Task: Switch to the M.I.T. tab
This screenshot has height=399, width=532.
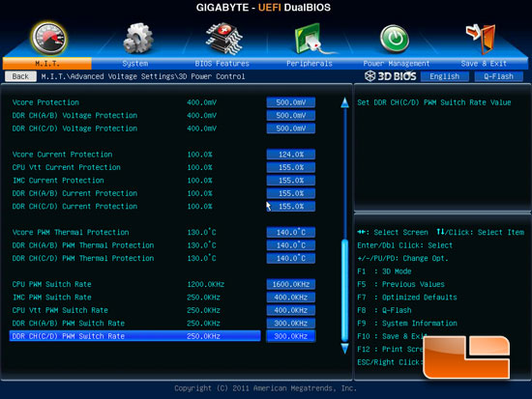Action: 47,64
